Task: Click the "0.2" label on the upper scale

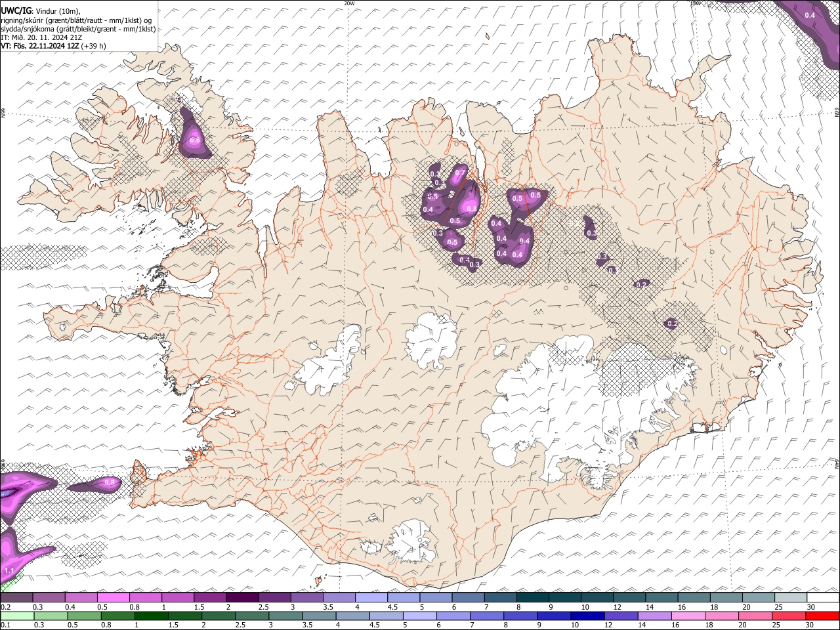Action: (x=6, y=607)
